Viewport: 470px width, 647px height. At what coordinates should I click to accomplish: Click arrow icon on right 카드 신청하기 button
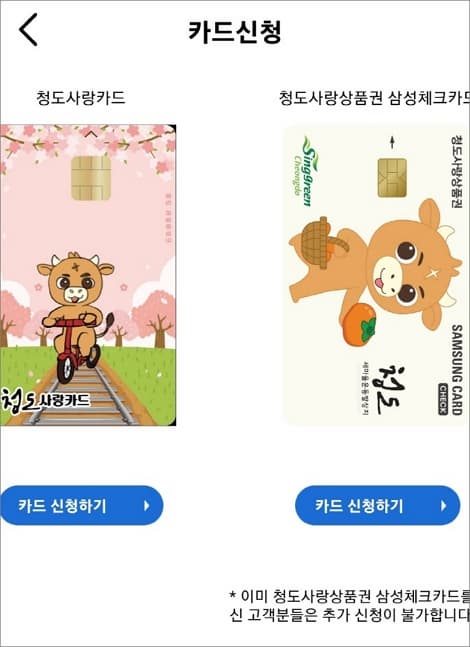click(444, 505)
